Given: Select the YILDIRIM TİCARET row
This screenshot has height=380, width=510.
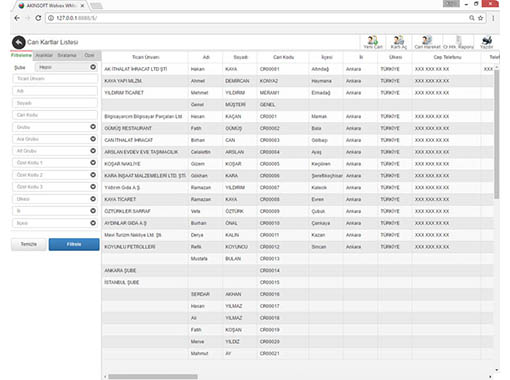Looking at the screenshot, I should click(x=298, y=93).
